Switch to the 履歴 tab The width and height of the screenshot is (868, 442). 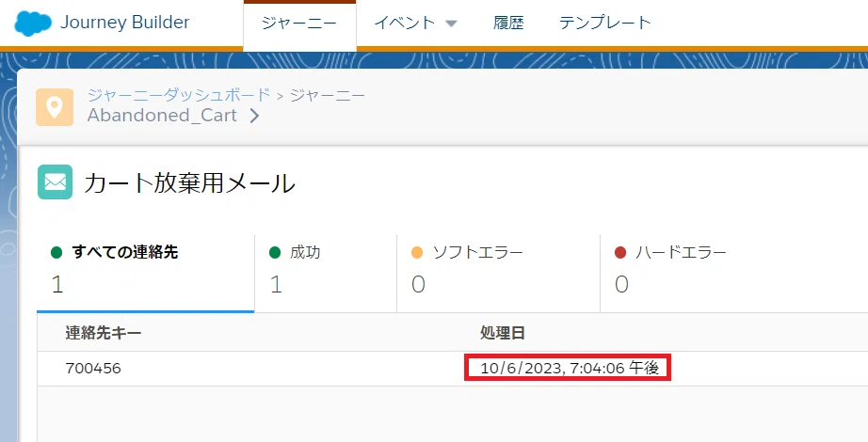[x=508, y=23]
